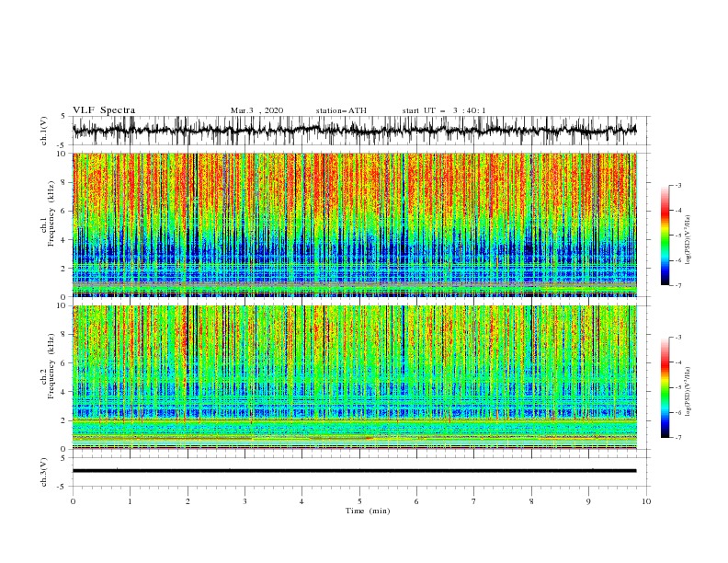Click the time axis tick label "1"
728x563 pixels.
tap(130, 501)
